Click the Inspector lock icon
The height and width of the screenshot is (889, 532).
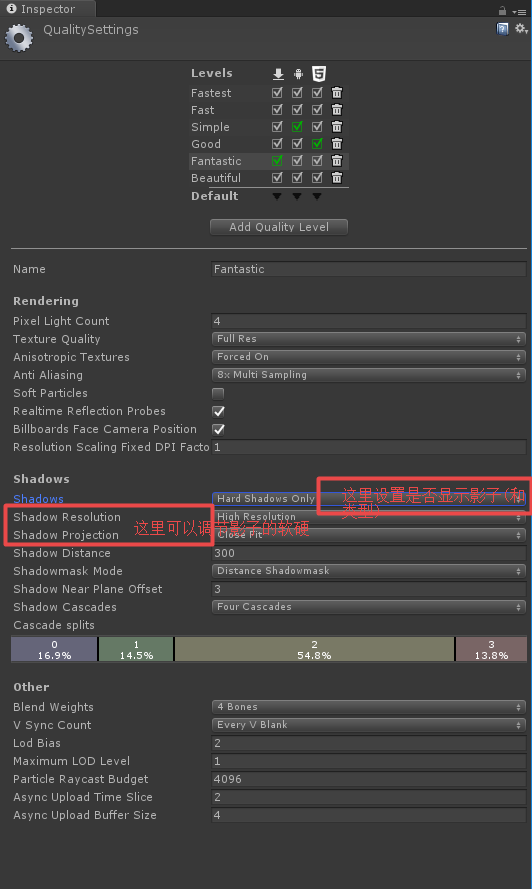pos(502,10)
